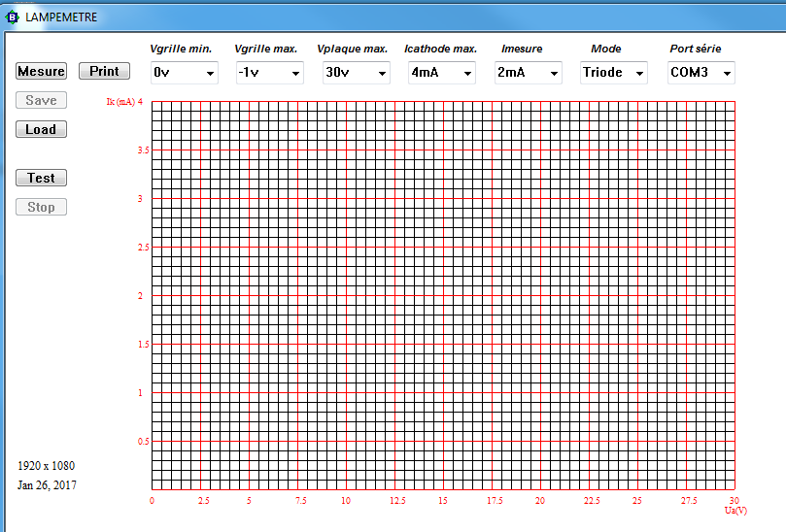Open the Vplaque max. dropdown

coord(356,73)
